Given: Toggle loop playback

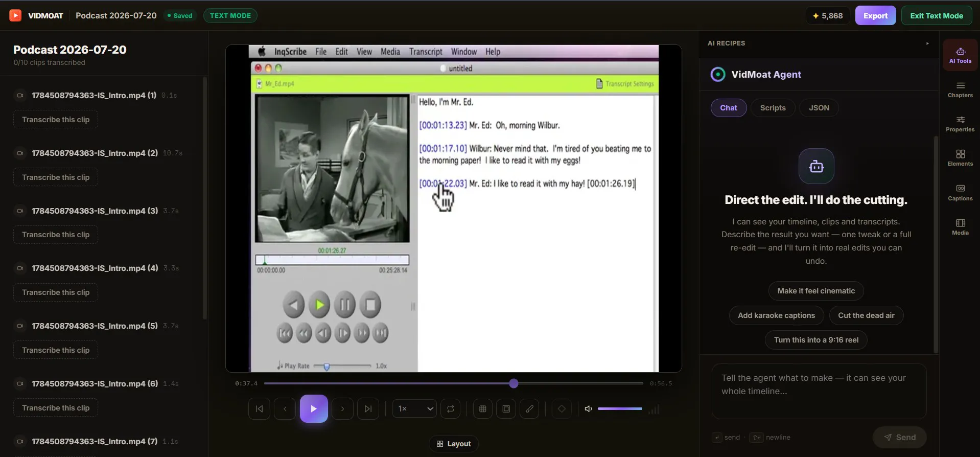Looking at the screenshot, I should click(450, 409).
